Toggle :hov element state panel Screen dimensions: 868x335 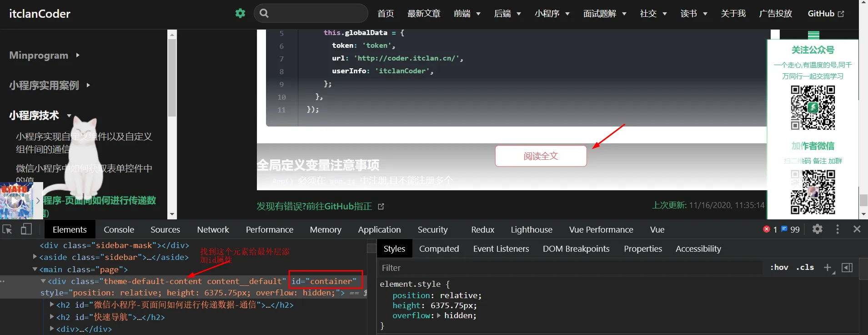[779, 268]
